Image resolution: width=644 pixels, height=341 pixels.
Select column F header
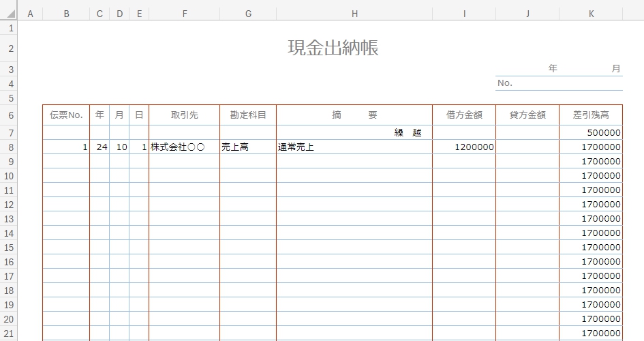click(184, 14)
